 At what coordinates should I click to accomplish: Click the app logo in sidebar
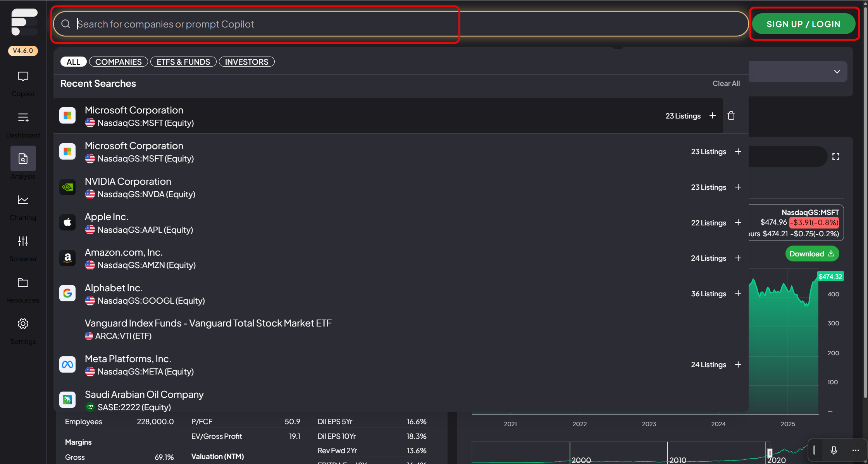pos(24,22)
